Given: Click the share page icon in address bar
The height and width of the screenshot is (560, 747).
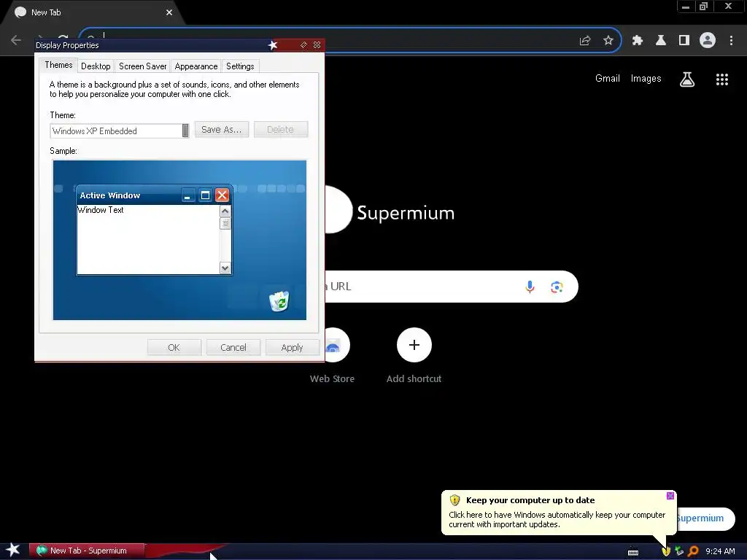Looking at the screenshot, I should click(585, 41).
